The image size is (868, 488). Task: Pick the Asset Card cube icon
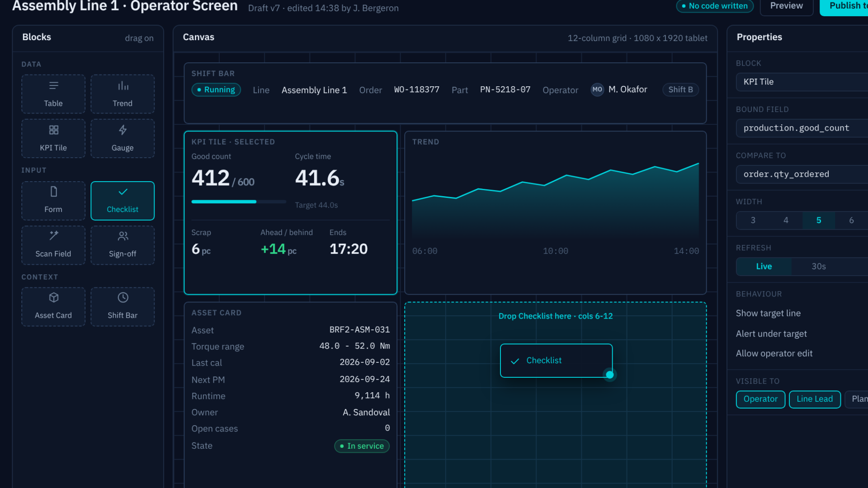53,297
